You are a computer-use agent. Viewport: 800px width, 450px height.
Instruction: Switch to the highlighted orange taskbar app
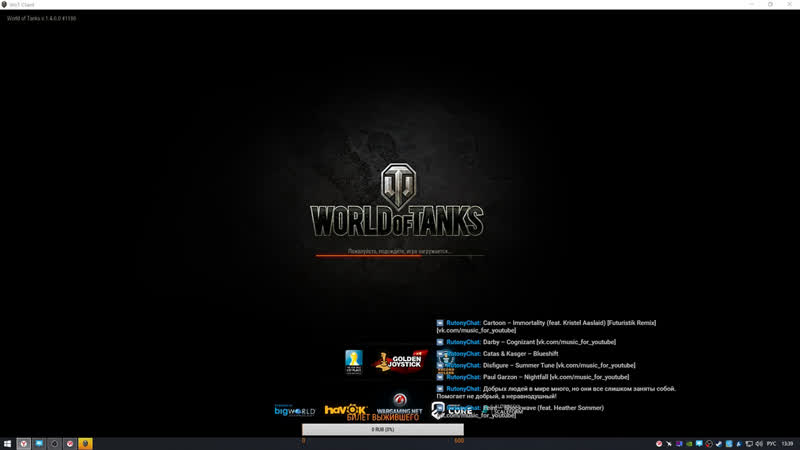click(x=85, y=444)
